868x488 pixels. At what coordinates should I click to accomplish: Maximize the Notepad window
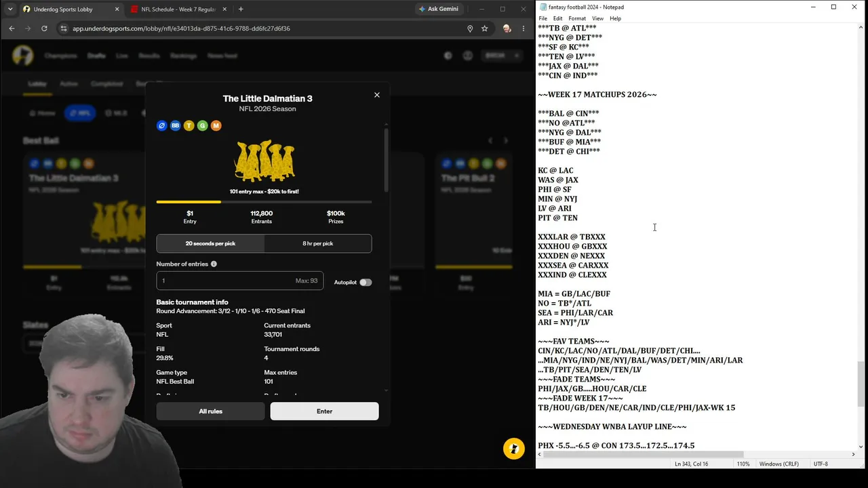click(x=833, y=7)
